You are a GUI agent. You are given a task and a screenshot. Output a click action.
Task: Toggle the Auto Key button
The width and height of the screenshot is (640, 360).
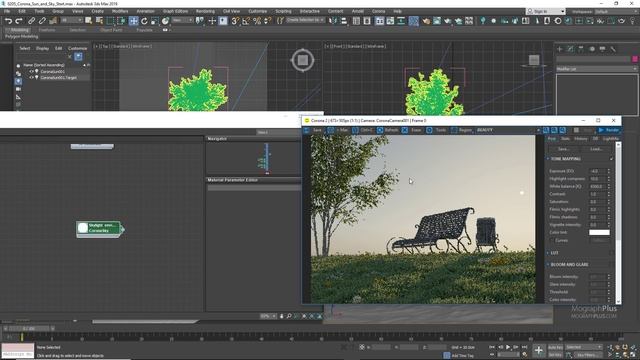point(555,347)
